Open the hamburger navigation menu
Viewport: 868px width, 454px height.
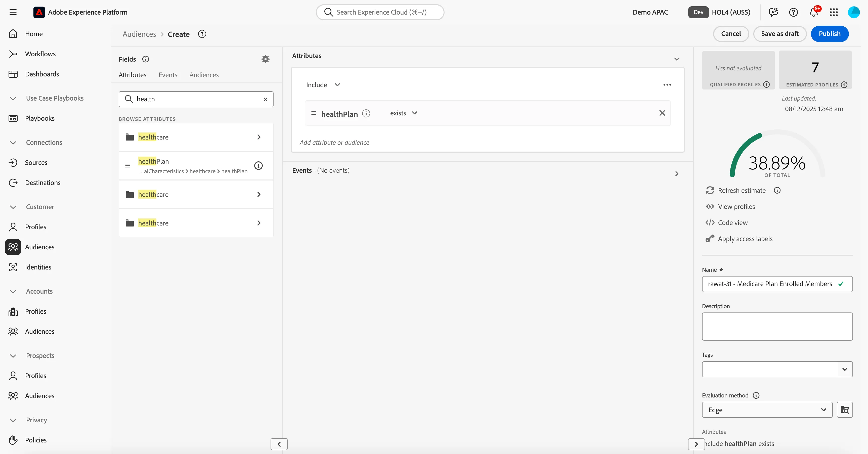tap(13, 12)
